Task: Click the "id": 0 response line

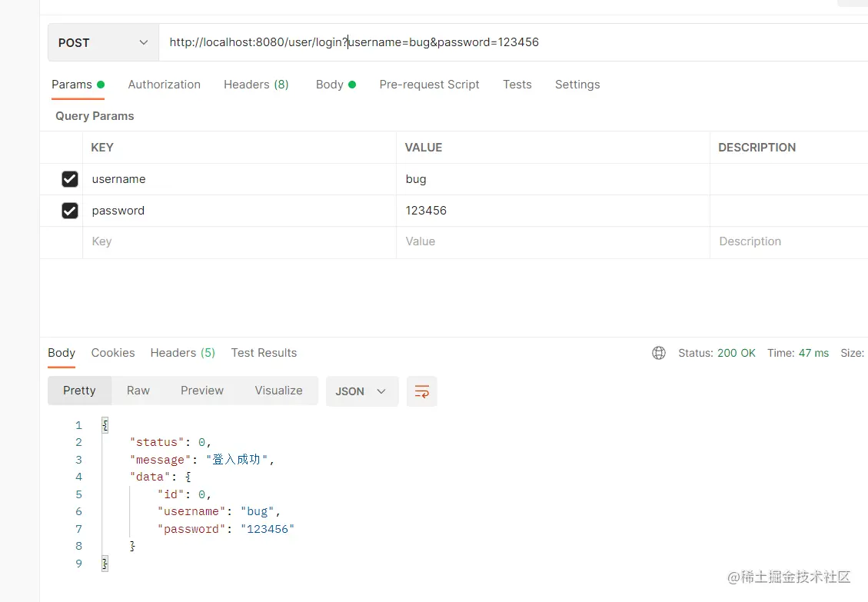Action: pos(185,494)
